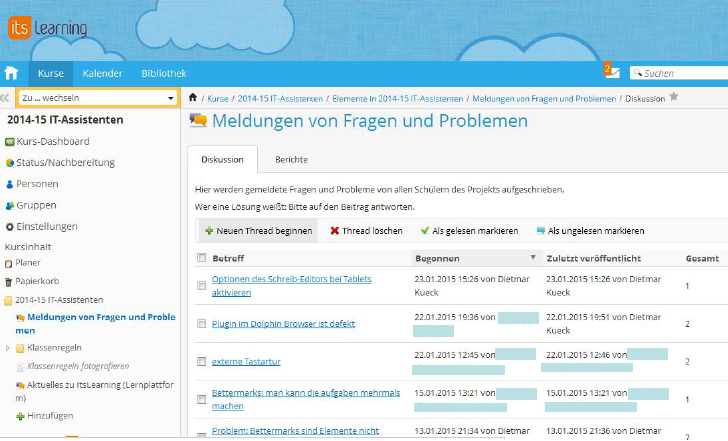Screen dimensions: 728x441
Task: Open Kurs-Dashboard from the sidebar
Action: (x=53, y=142)
